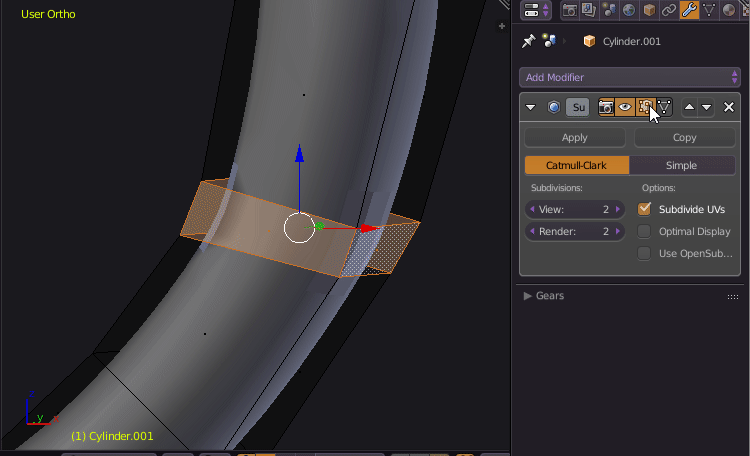Expand the Gears panel
This screenshot has width=750, height=456.
[x=528, y=296]
